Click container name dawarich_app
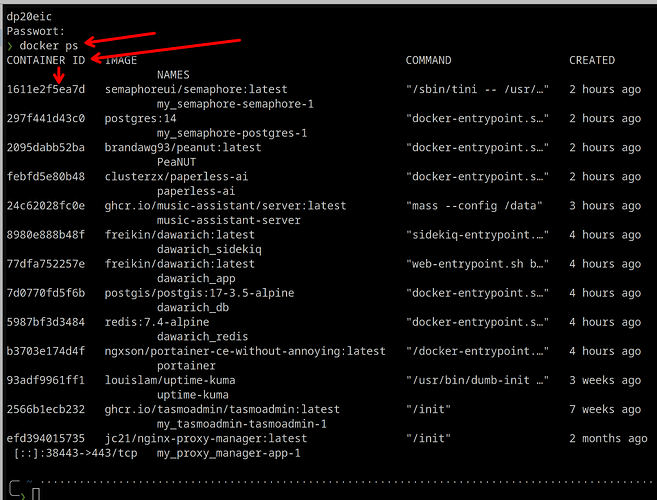 tap(196, 279)
